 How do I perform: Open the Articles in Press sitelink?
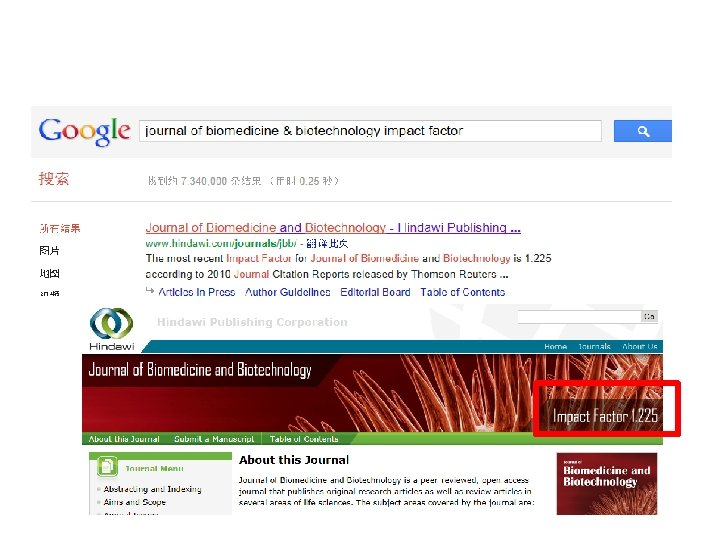pos(197,292)
